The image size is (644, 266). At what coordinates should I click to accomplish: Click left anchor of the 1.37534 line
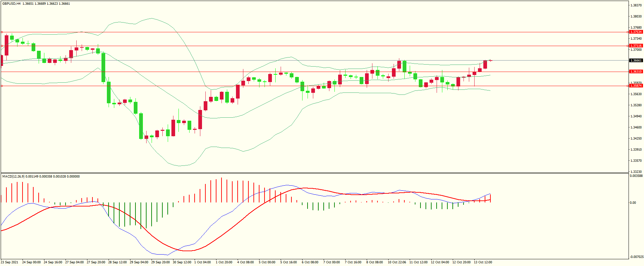(x=2, y=32)
